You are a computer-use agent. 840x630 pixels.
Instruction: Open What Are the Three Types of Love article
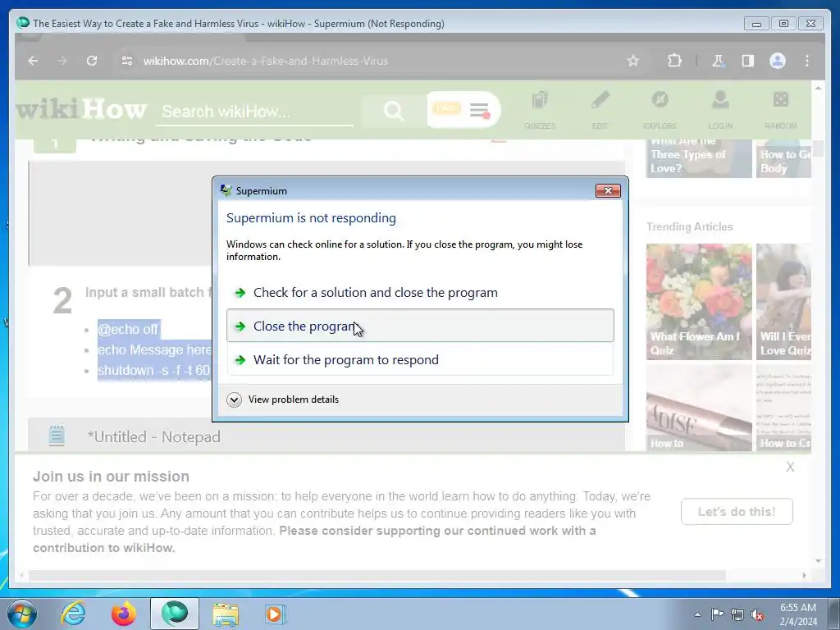click(699, 157)
